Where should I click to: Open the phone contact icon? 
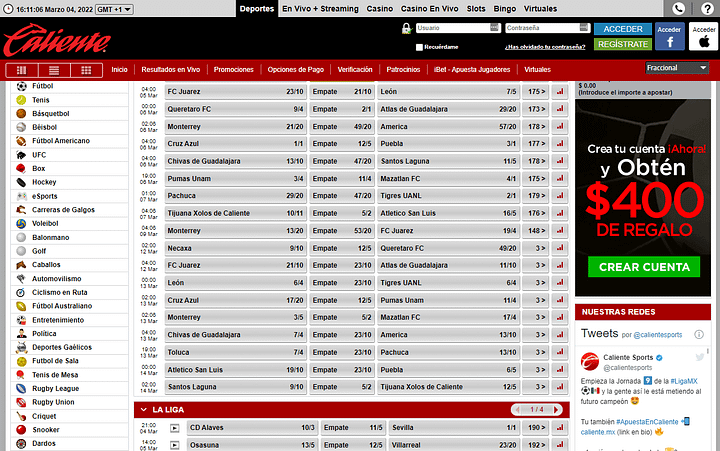pyautogui.click(x=678, y=8)
